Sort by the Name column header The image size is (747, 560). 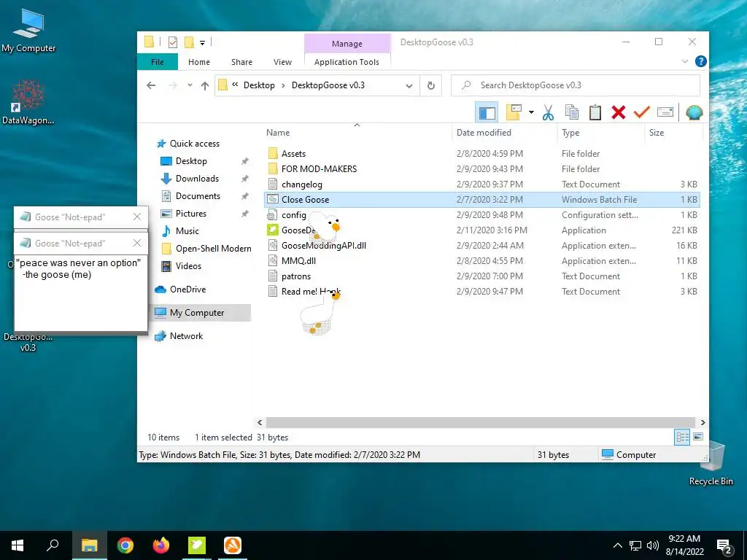point(357,133)
